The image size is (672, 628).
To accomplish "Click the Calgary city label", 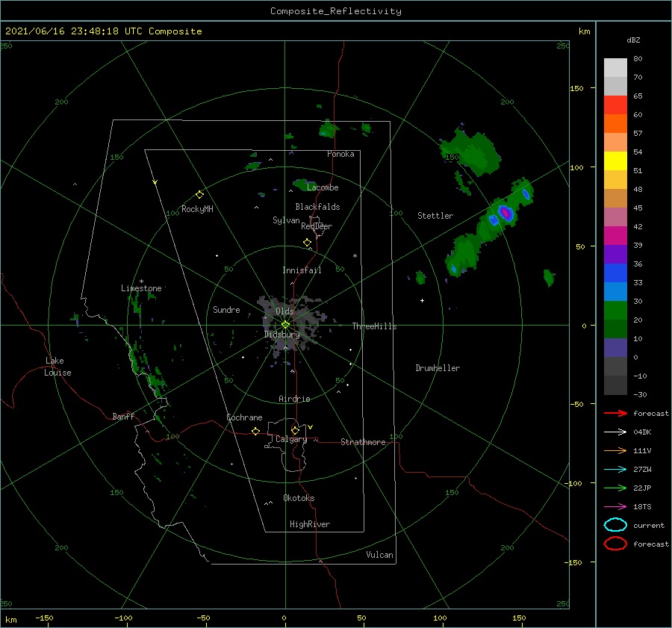I will (x=291, y=439).
